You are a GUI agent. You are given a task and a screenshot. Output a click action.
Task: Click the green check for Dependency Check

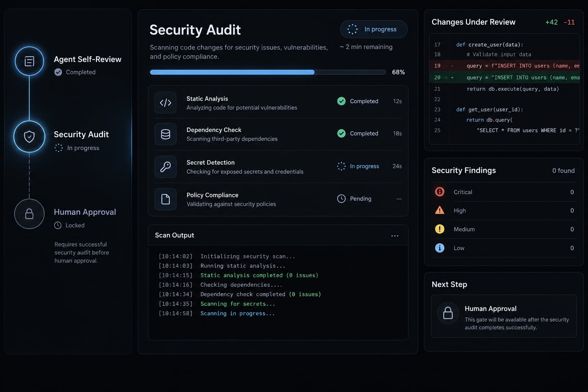pos(341,133)
